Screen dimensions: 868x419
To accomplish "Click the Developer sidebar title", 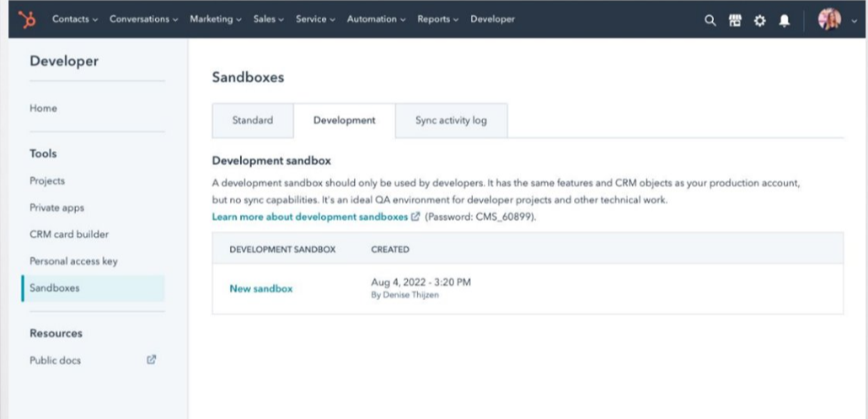I will tap(64, 61).
